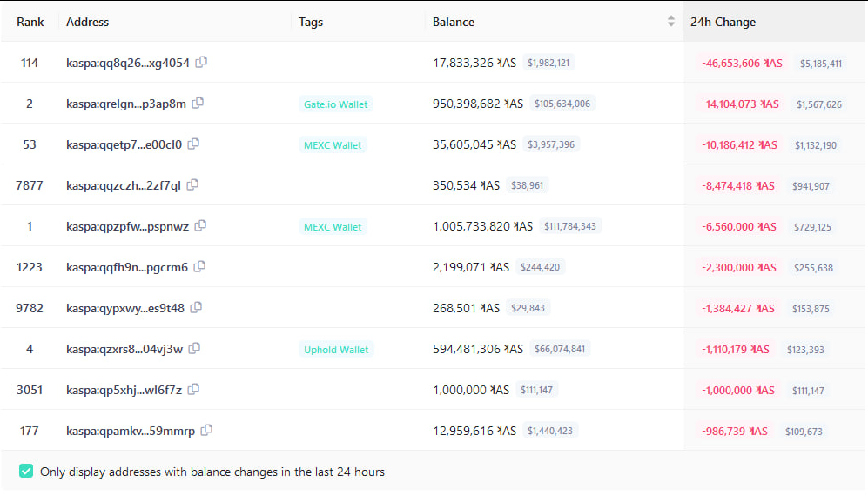Open address kaspa:qpzpfw...pspnwz details
868x502 pixels.
127,227
